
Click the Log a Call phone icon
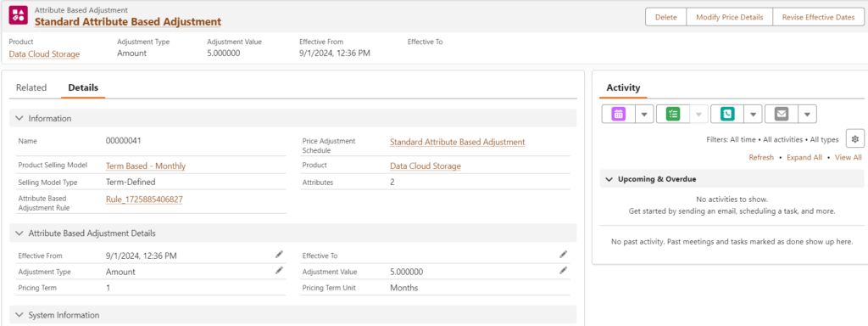coord(726,114)
